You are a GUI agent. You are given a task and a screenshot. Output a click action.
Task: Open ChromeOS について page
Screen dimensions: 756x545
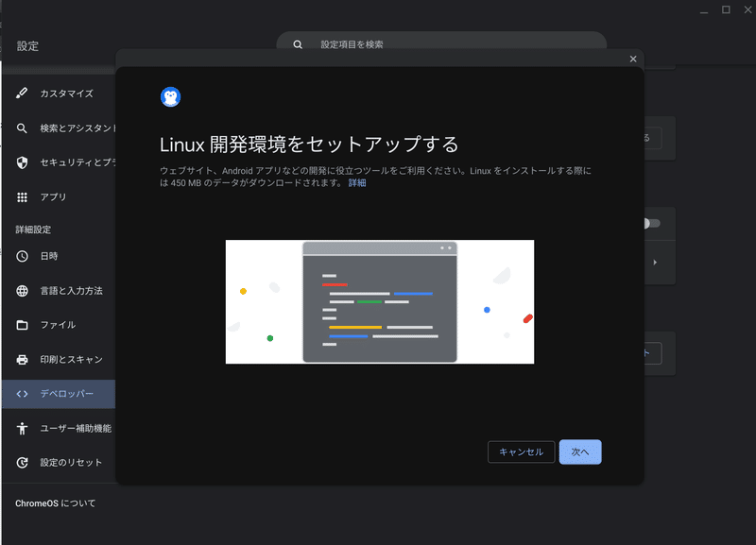point(55,503)
